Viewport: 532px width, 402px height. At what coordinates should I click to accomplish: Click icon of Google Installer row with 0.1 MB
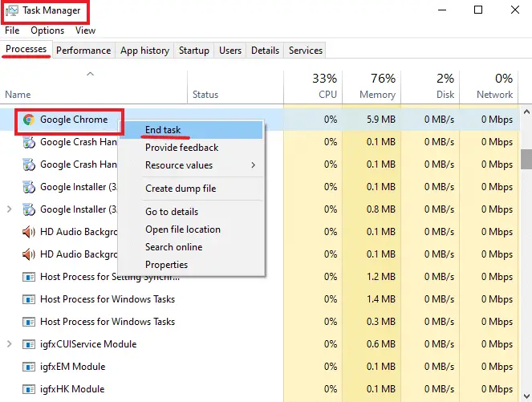29,187
